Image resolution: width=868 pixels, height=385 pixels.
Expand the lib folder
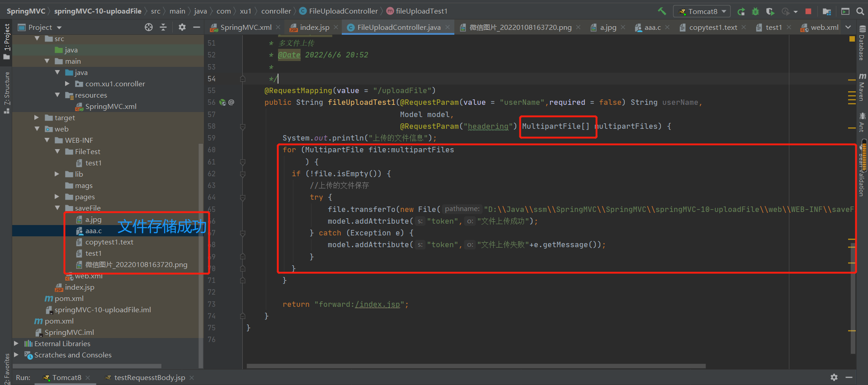(x=57, y=174)
